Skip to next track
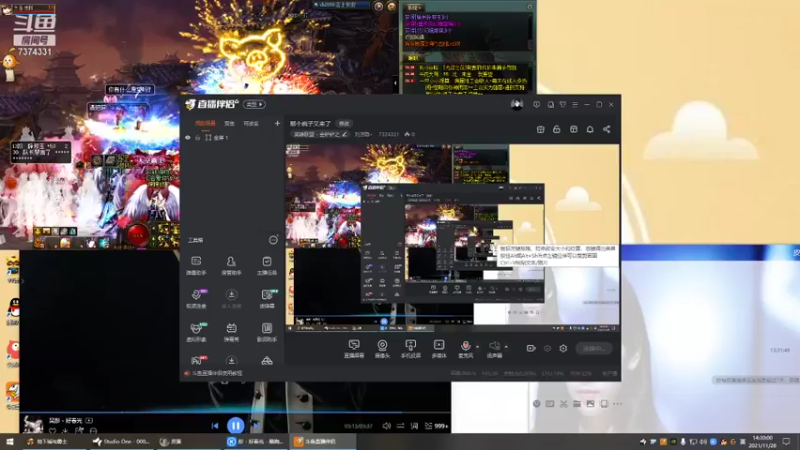The image size is (800, 450). (256, 426)
